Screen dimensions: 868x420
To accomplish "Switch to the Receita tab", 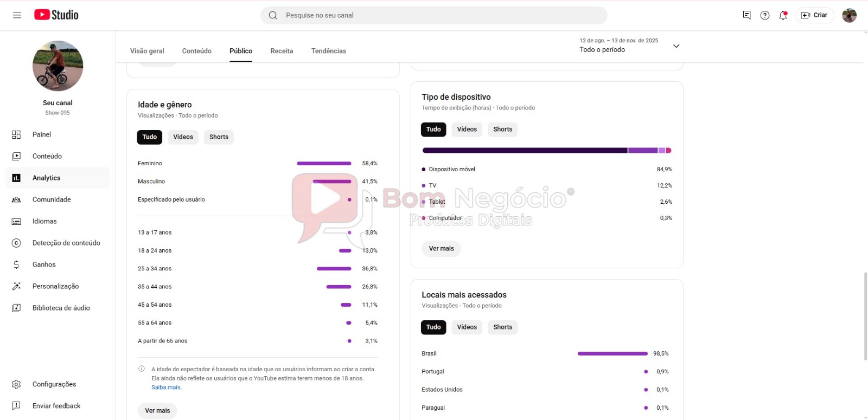I will [x=282, y=51].
